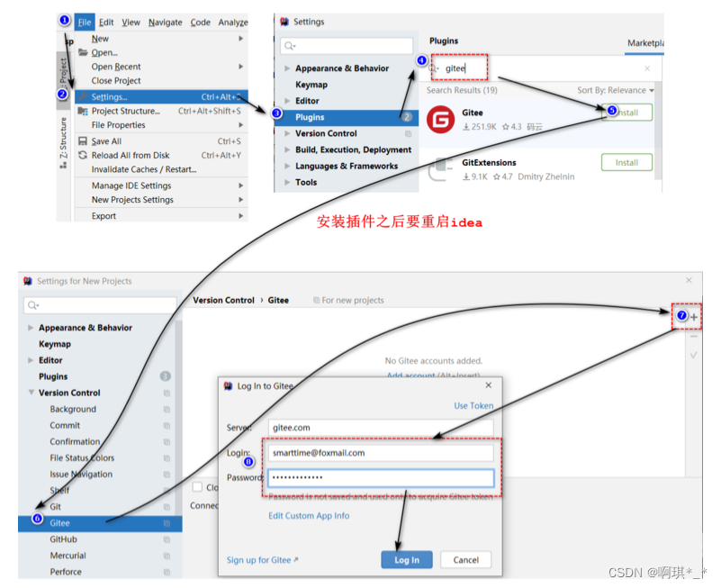The image size is (721, 588).
Task: Select GitHub under Version Control
Action: tap(63, 539)
